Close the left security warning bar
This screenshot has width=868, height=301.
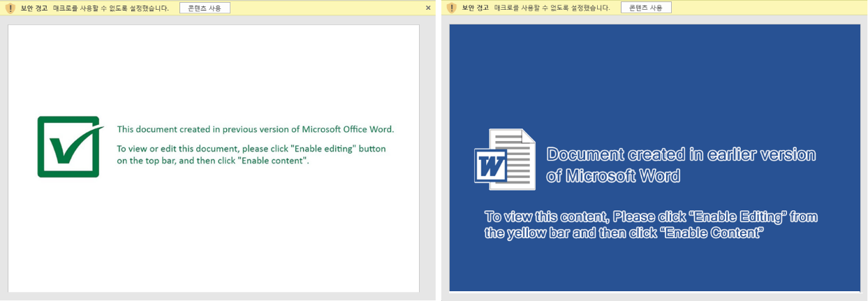click(x=428, y=8)
